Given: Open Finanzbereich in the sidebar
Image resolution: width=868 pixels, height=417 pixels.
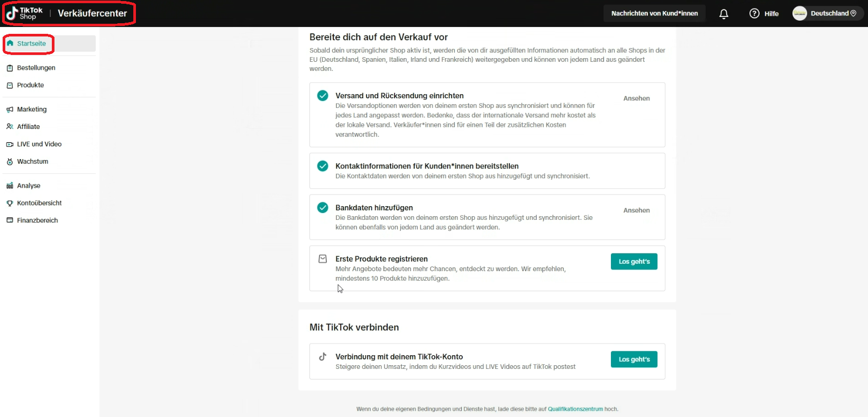Looking at the screenshot, I should [x=37, y=220].
